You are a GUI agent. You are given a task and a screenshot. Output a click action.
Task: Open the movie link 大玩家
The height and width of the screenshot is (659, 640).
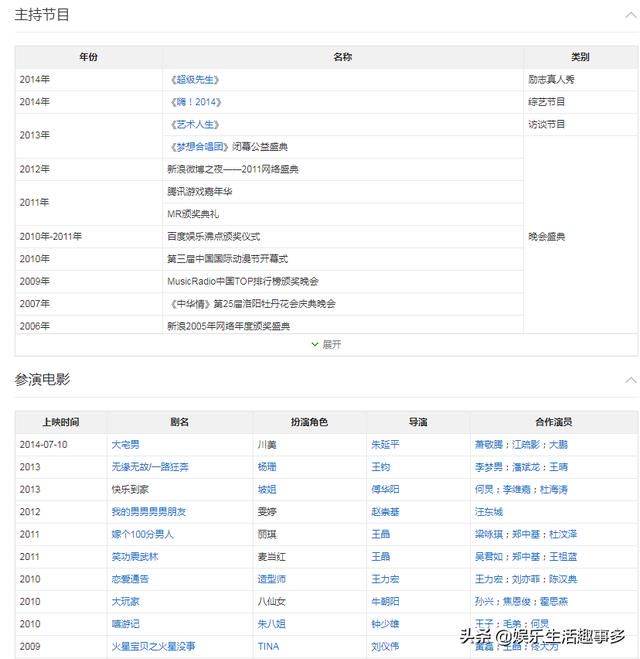(x=125, y=601)
